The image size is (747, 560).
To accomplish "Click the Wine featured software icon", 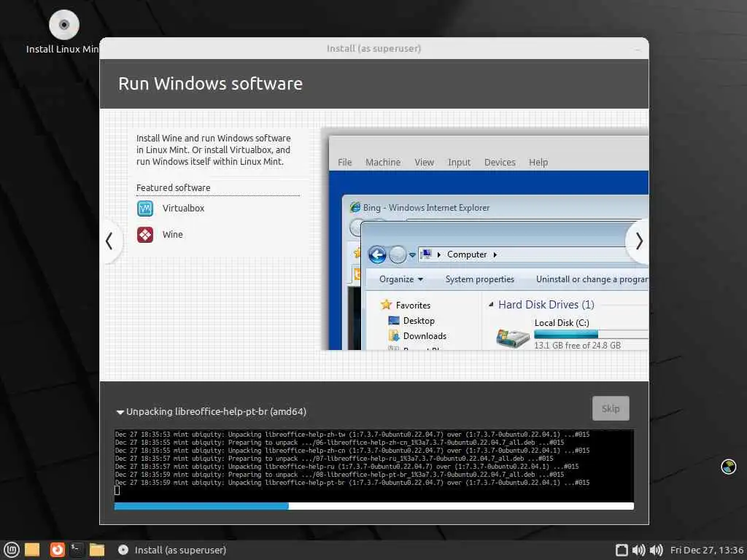I will click(145, 235).
